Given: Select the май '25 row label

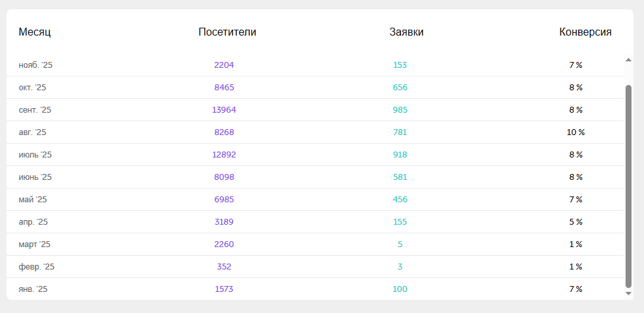Looking at the screenshot, I should [x=33, y=200].
